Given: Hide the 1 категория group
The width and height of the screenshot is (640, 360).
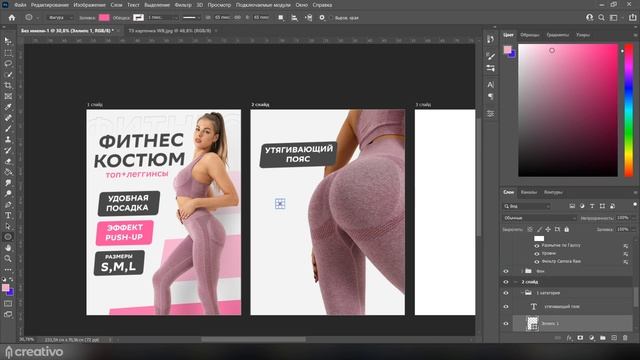Looking at the screenshot, I should [506, 293].
